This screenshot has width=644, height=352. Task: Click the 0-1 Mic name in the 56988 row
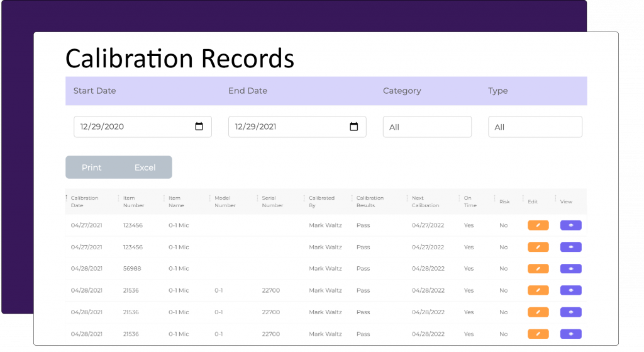click(x=179, y=268)
